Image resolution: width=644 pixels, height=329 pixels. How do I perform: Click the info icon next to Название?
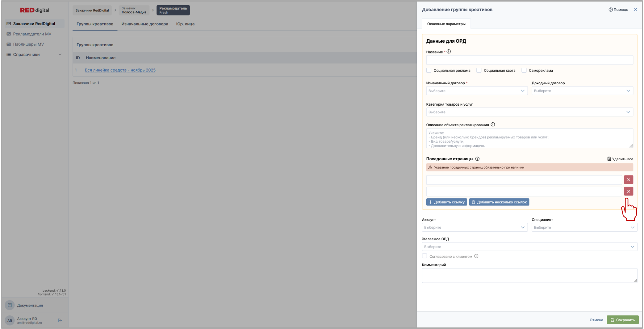click(449, 52)
